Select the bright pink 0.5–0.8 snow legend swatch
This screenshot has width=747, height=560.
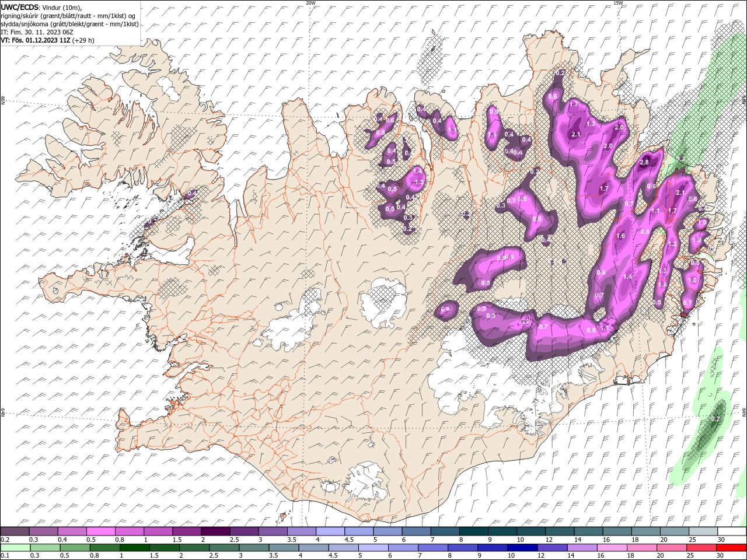(101, 531)
